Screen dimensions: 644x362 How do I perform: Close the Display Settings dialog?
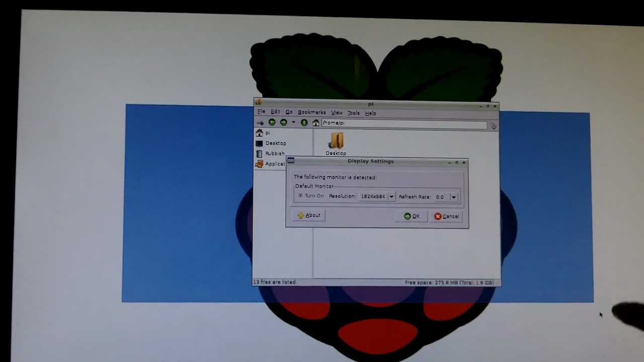tap(464, 162)
